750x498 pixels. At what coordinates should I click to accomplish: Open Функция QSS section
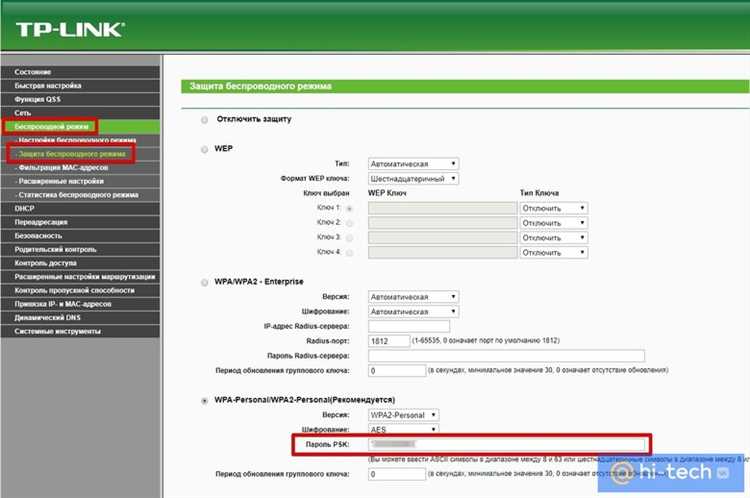tap(80, 99)
